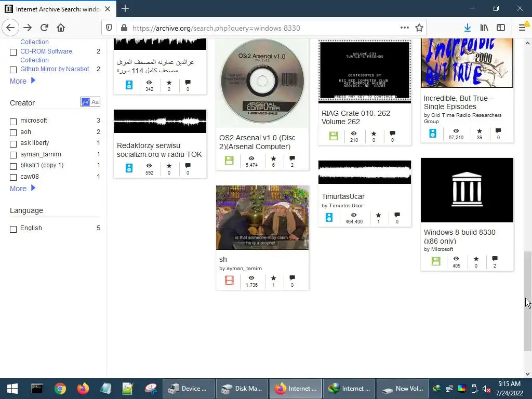
Task: Expand More under Creator filters
Action: [x=22, y=188]
